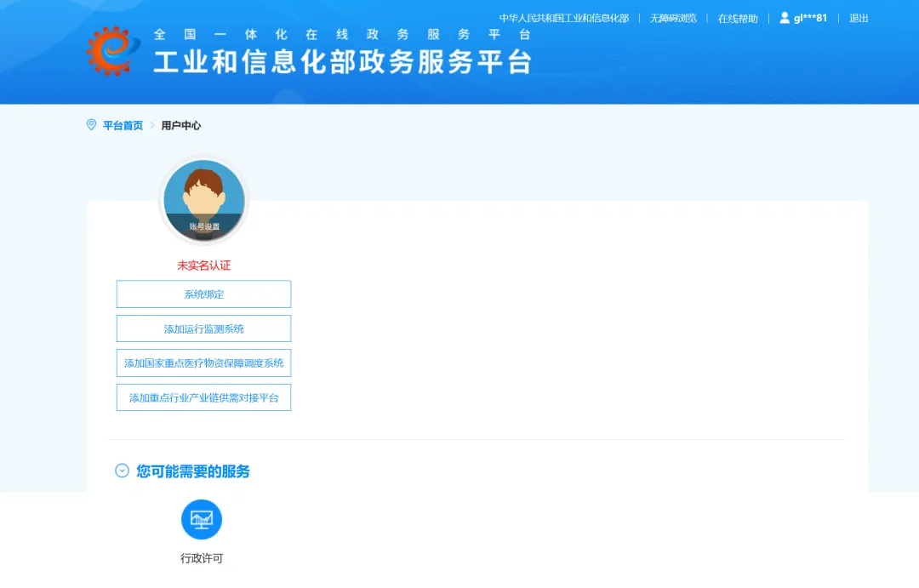Click the 系统绑定 button
Screen dimensions: 919x588
(203, 294)
